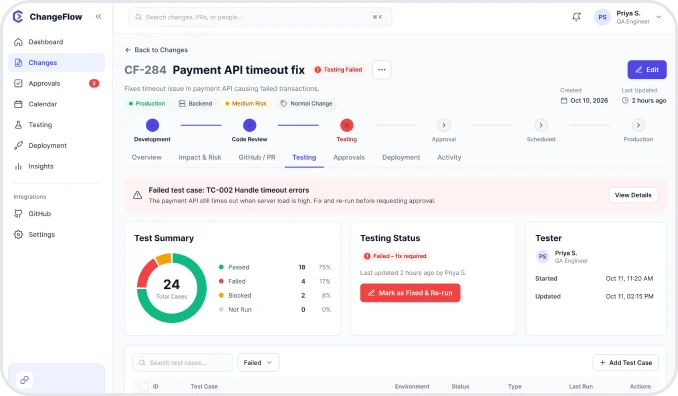
Task: Open the more options ellipsis button
Action: (x=381, y=70)
